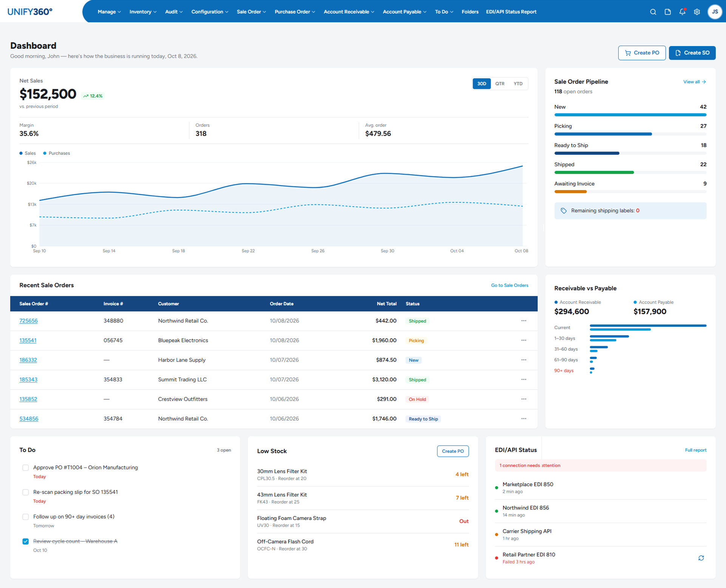
Task: Open the notifications bell
Action: (682, 12)
